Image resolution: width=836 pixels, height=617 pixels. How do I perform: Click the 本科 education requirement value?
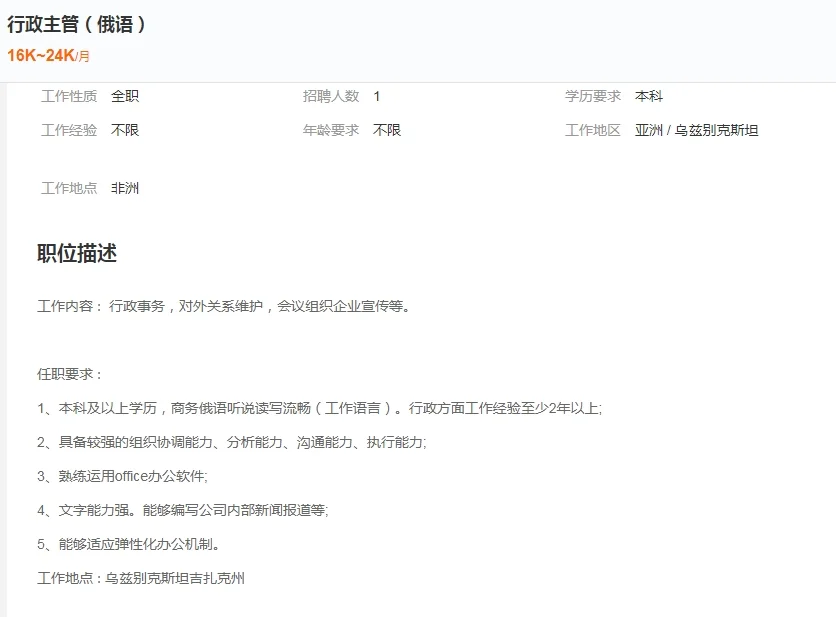pyautogui.click(x=650, y=96)
